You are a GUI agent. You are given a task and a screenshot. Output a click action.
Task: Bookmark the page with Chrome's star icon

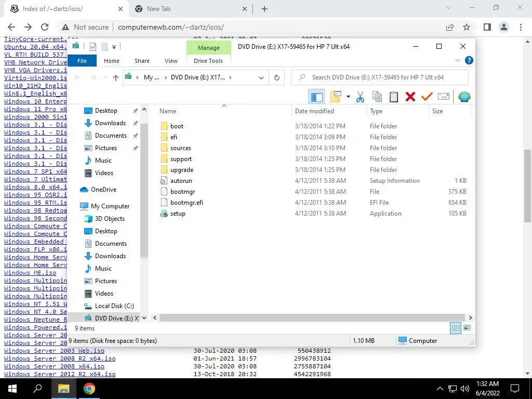[x=467, y=27]
